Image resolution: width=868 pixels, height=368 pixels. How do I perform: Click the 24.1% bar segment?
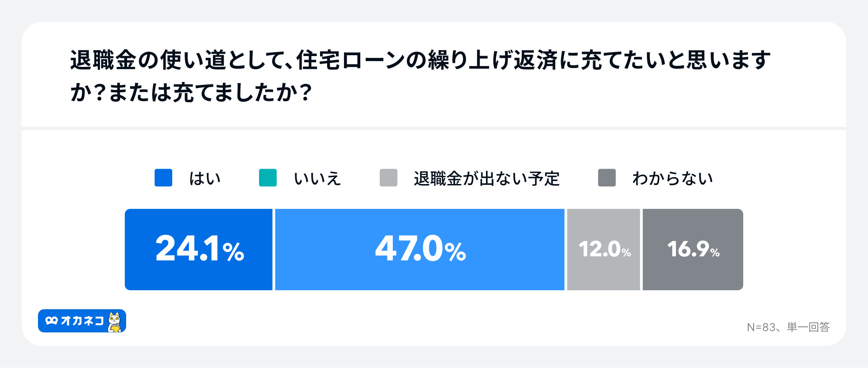click(x=199, y=250)
